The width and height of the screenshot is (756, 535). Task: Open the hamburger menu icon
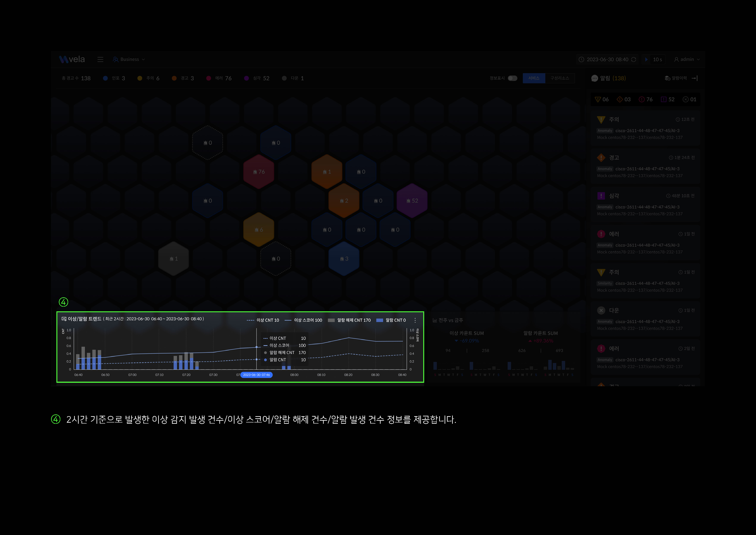(x=100, y=59)
